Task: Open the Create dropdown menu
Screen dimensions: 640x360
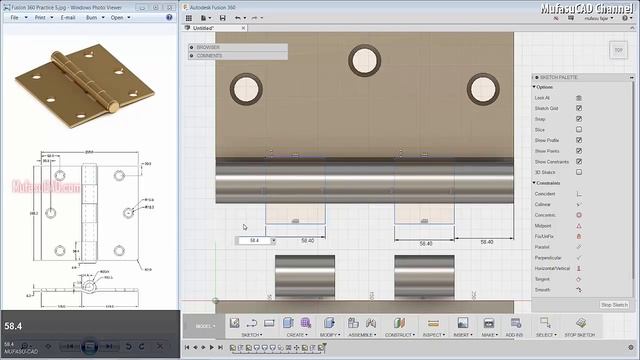Action: (x=297, y=335)
